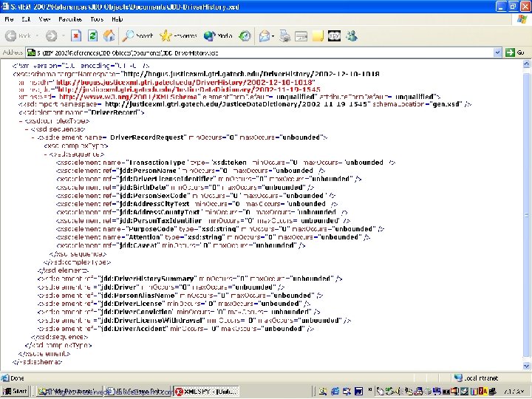Click the jdd:PersonSexCode element line
Image resolution: width=532 pixels, height=399 pixels.
coord(196,195)
